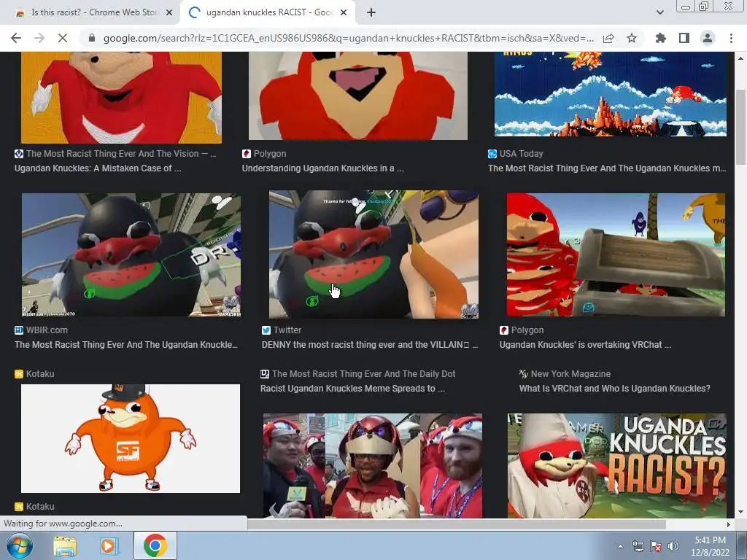Open Action Center flag tray icon
The height and width of the screenshot is (560, 747).
coord(656,546)
